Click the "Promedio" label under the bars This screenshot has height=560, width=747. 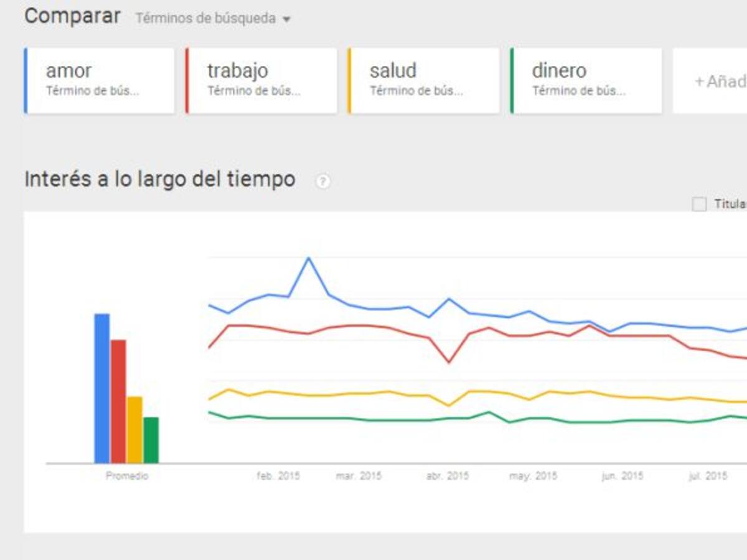click(127, 476)
